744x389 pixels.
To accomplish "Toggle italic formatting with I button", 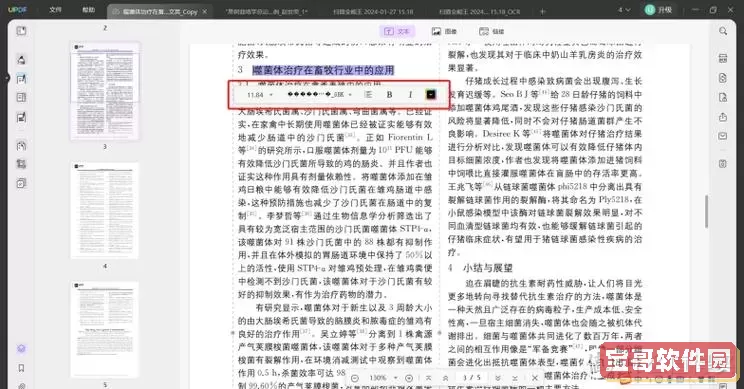I will (x=410, y=95).
